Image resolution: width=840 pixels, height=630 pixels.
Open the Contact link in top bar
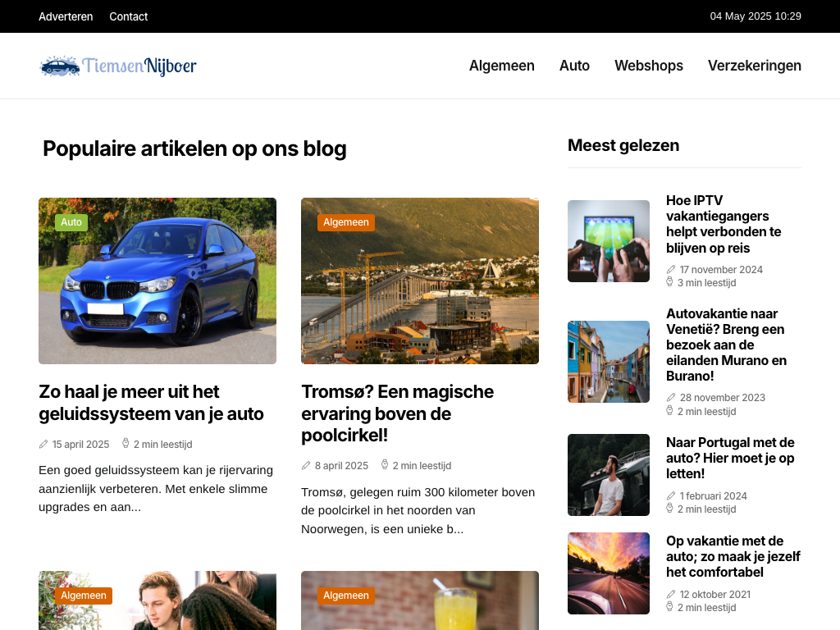pyautogui.click(x=129, y=16)
